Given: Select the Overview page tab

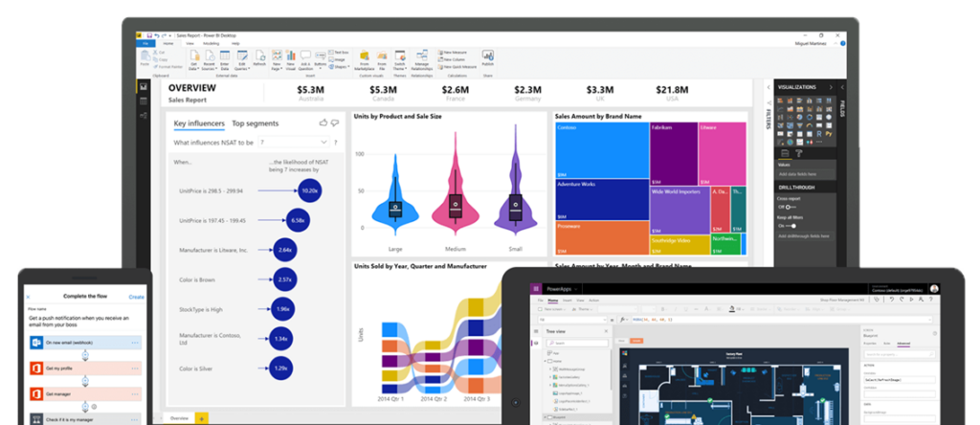Looking at the screenshot, I should (179, 418).
